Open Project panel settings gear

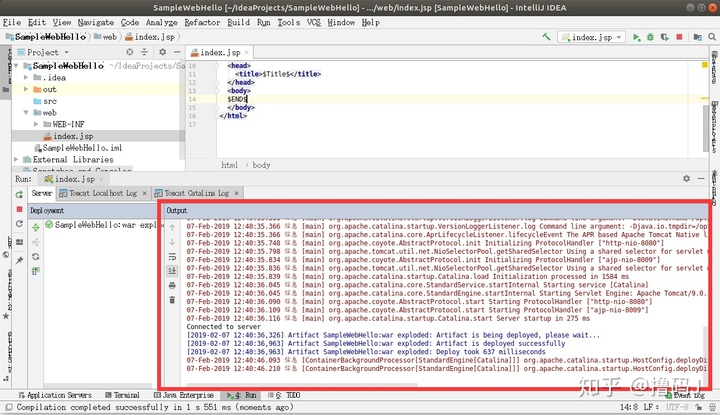[163, 52]
